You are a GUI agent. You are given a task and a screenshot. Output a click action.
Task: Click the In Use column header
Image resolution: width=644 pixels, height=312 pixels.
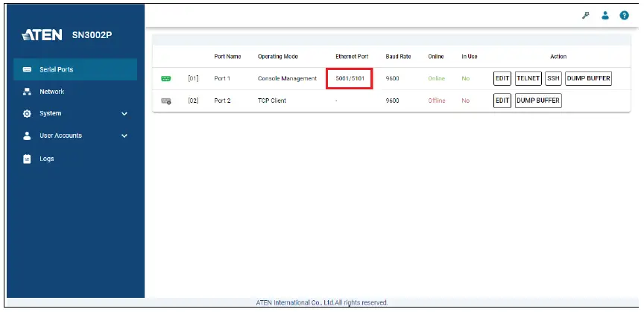[470, 57]
